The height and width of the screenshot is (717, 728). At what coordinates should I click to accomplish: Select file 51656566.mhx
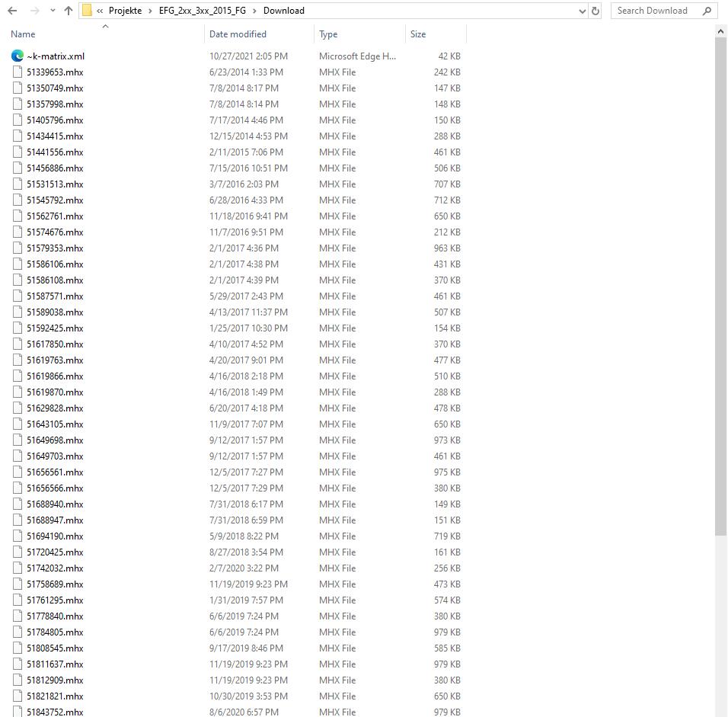pos(55,488)
